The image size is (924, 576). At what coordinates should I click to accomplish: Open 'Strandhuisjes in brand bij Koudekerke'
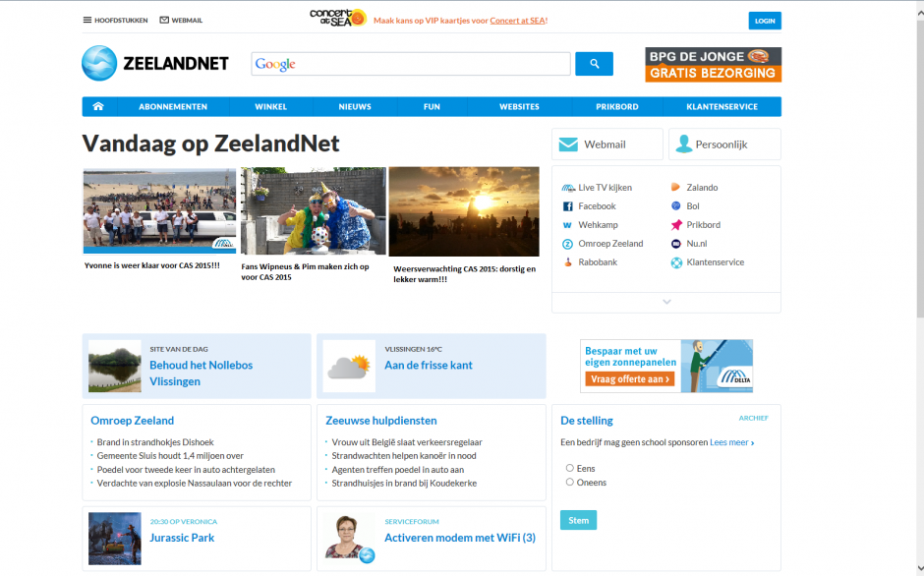tap(404, 484)
